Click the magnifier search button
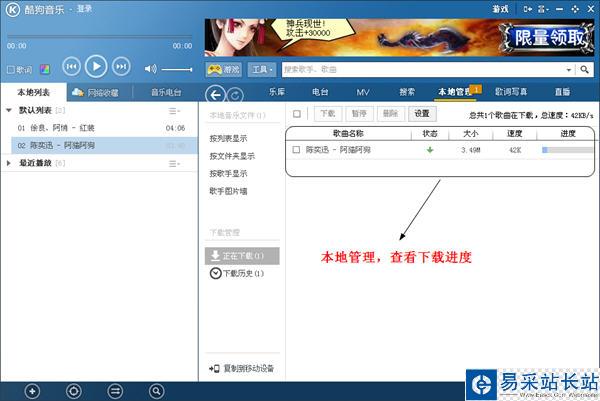The height and width of the screenshot is (401, 600). pos(584,70)
